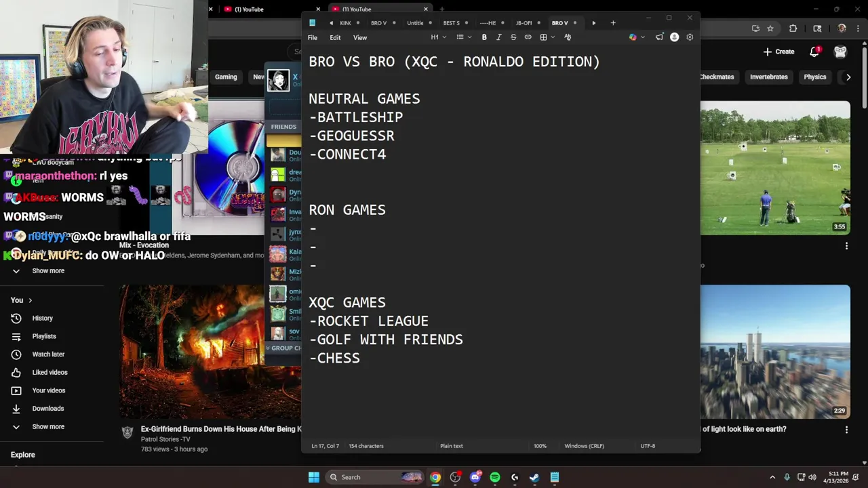Open Steam from the taskbar

(534, 477)
